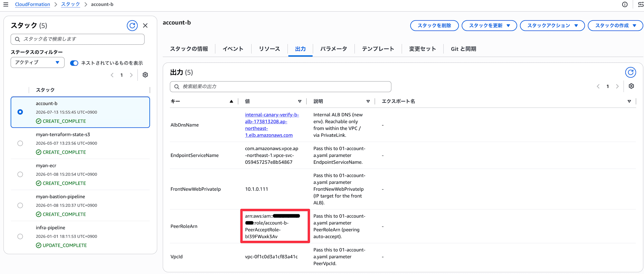Switch to パラメータ tab
The height and width of the screenshot is (274, 644).
[x=334, y=49]
